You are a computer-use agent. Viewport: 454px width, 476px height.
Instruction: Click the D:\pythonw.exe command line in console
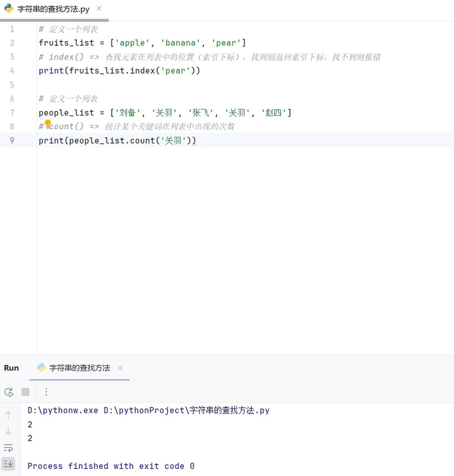point(149,411)
